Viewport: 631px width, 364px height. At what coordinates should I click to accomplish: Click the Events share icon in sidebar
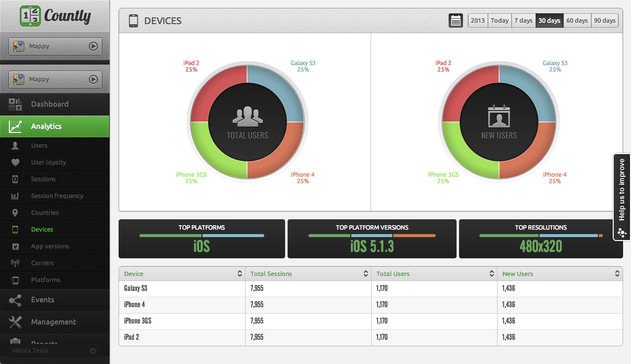15,300
